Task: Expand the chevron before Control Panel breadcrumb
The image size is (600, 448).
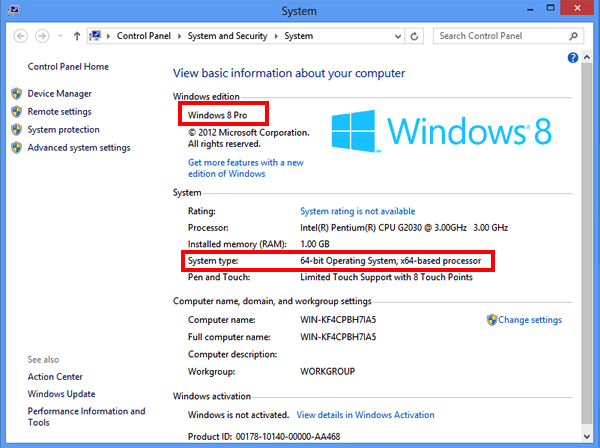Action: [109, 36]
